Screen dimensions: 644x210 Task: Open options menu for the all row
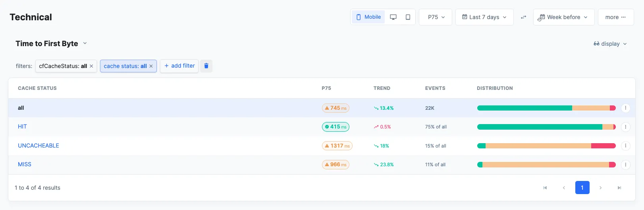click(625, 108)
